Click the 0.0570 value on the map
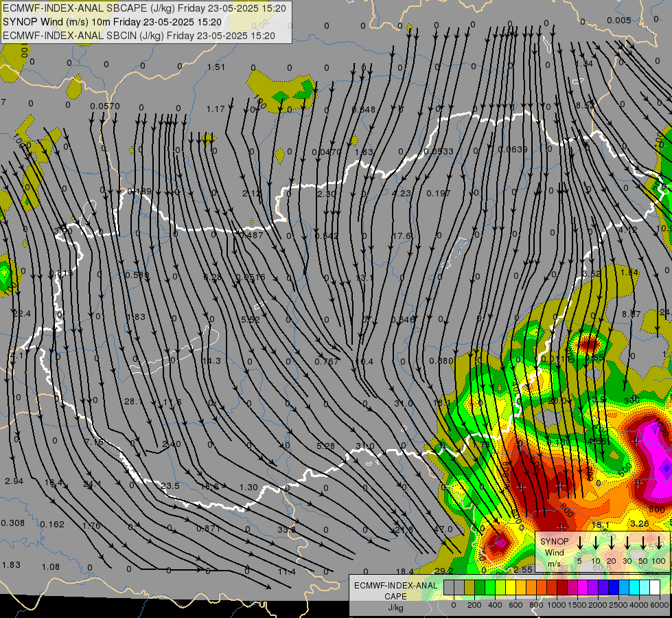The width and height of the screenshot is (672, 618). (x=105, y=106)
